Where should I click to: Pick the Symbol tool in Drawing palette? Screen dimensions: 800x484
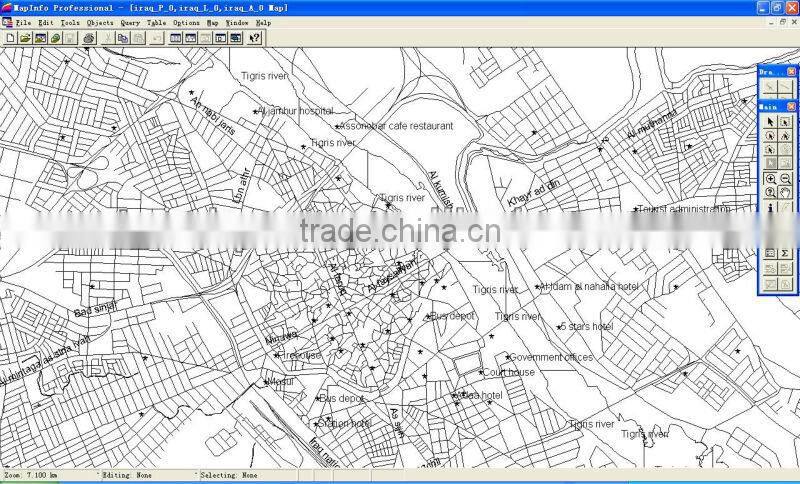[770, 87]
